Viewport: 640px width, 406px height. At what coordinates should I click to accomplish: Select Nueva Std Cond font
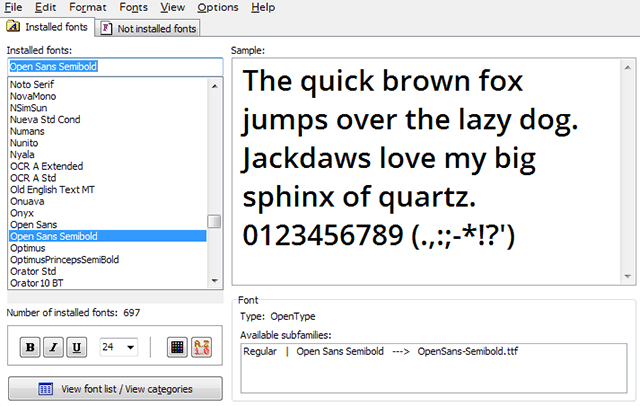tap(108, 120)
